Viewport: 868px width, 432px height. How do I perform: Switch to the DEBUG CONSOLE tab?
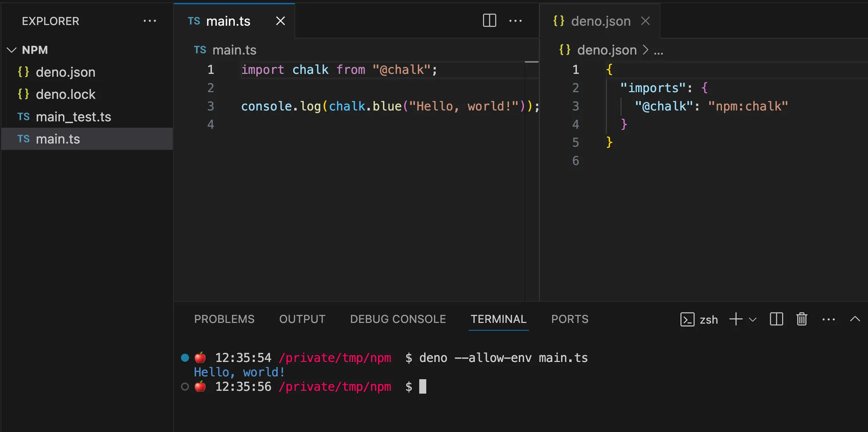click(x=398, y=319)
